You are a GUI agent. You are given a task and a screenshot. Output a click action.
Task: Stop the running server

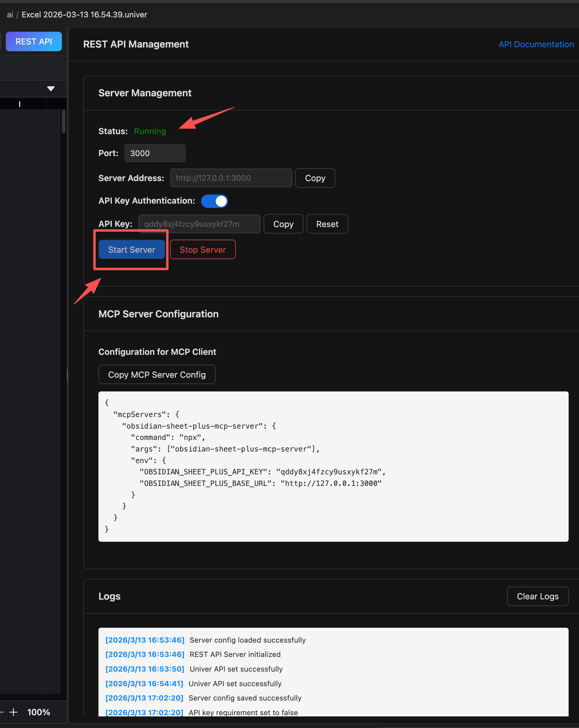pos(203,250)
